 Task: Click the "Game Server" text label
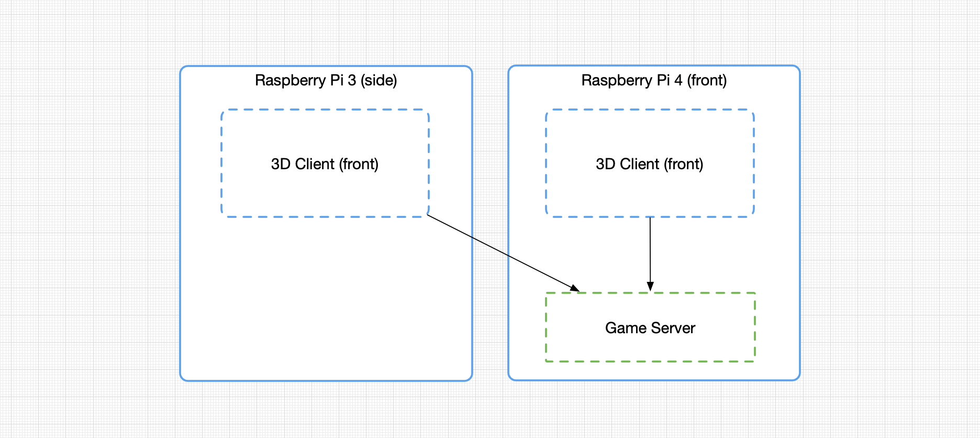(650, 328)
